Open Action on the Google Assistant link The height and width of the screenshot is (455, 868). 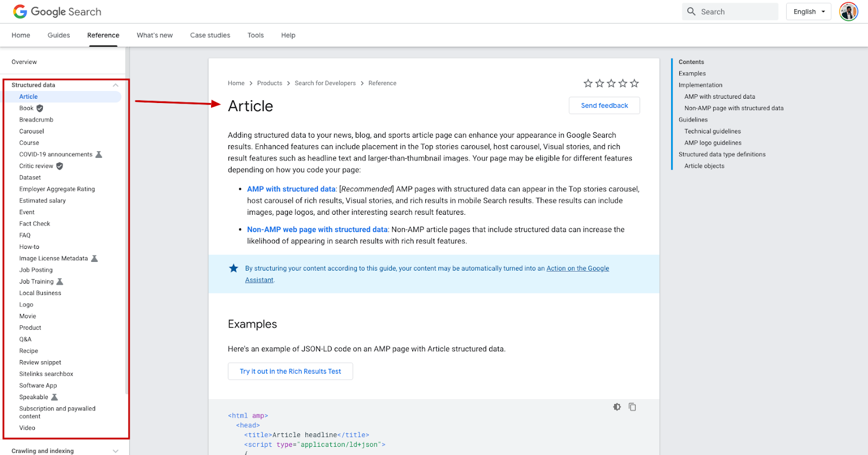[x=578, y=268]
